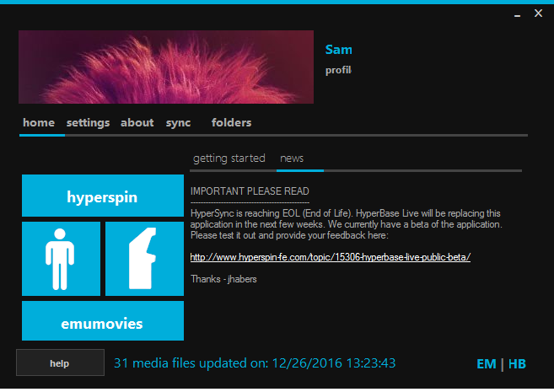Screen dimensions: 554x392
Task: Open the folders tab
Action: click(231, 122)
